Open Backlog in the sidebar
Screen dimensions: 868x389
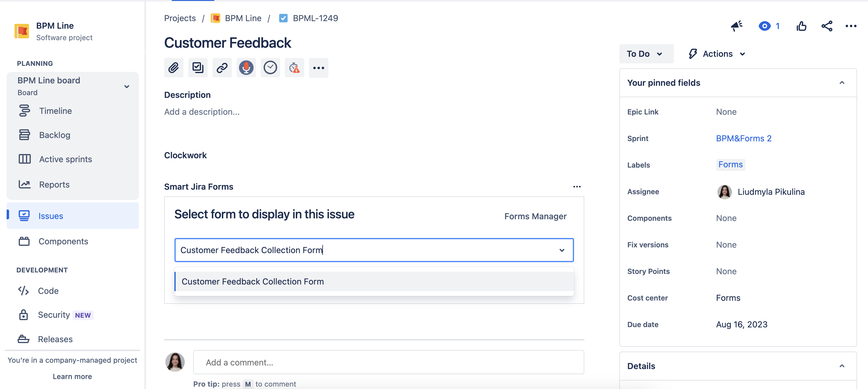55,135
